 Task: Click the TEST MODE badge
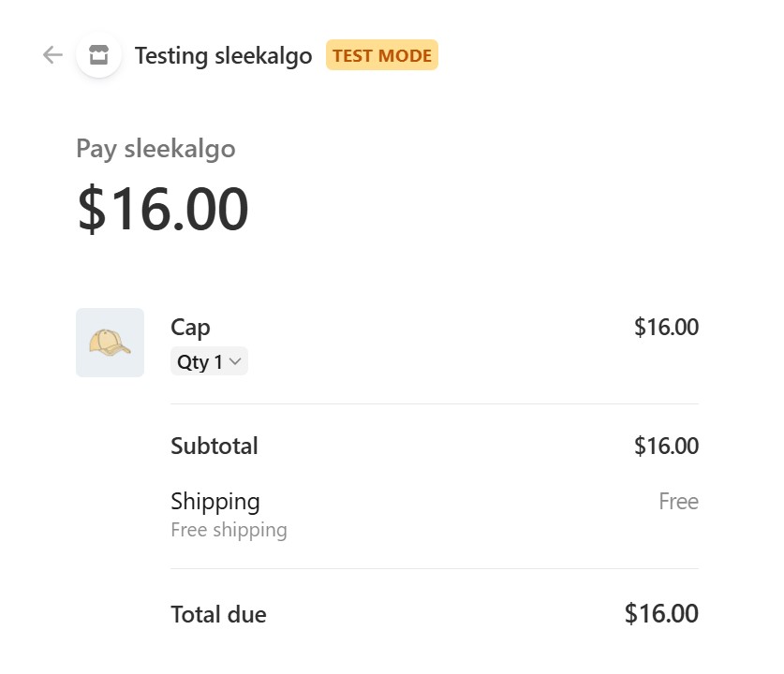[x=382, y=55]
